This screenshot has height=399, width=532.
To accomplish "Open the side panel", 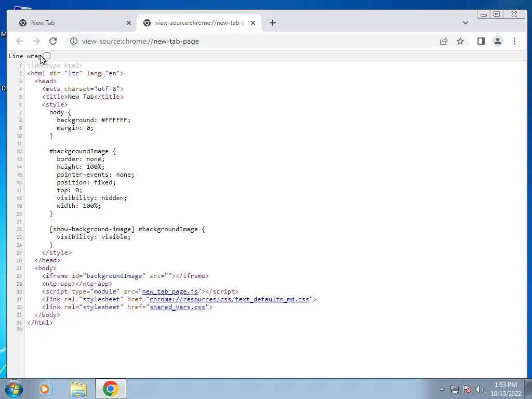I will click(x=481, y=41).
